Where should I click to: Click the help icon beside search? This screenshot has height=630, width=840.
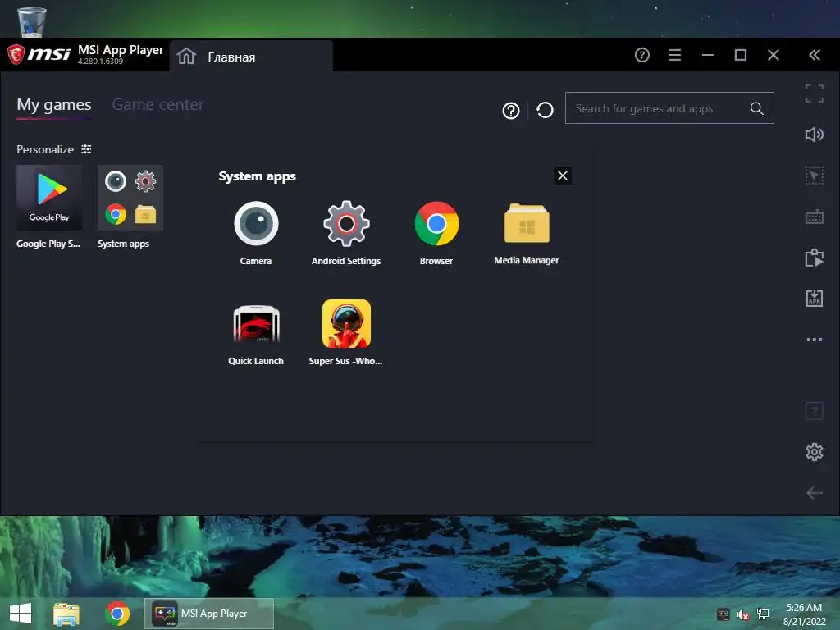point(510,111)
